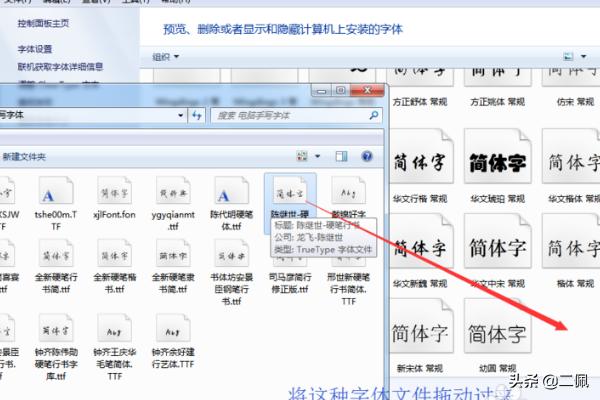Screen dimensions: 600x400
Task: Click the search magnifier icon in the explorer window
Action: [x=373, y=115]
